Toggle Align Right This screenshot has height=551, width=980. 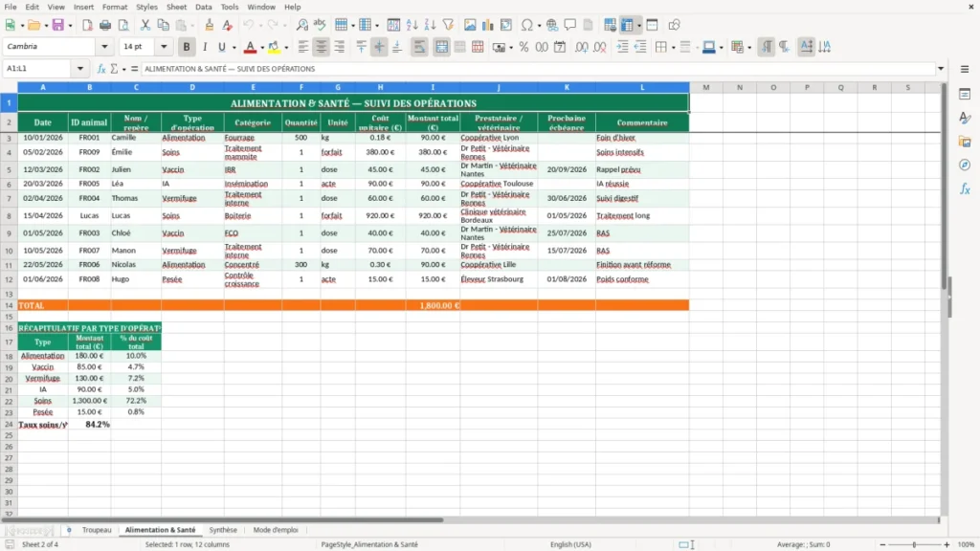[x=340, y=47]
